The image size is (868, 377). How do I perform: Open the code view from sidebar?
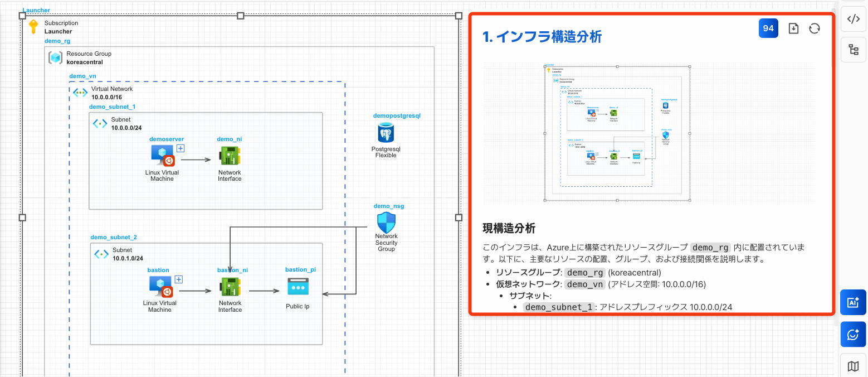[853, 20]
